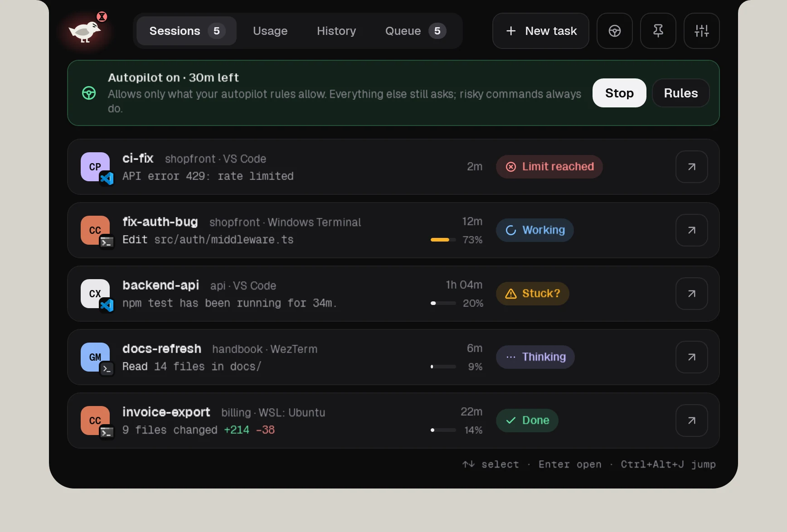Select the docs-refresh session title
The image size is (787, 532).
[x=162, y=348]
